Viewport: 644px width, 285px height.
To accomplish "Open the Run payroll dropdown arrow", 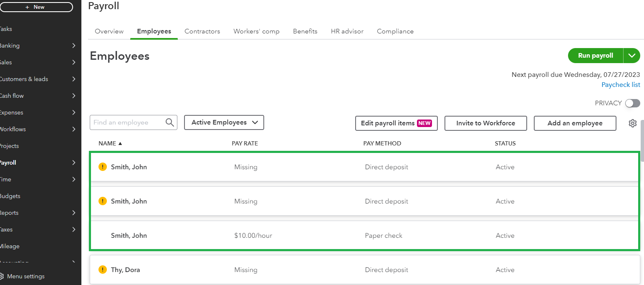I will [631, 56].
